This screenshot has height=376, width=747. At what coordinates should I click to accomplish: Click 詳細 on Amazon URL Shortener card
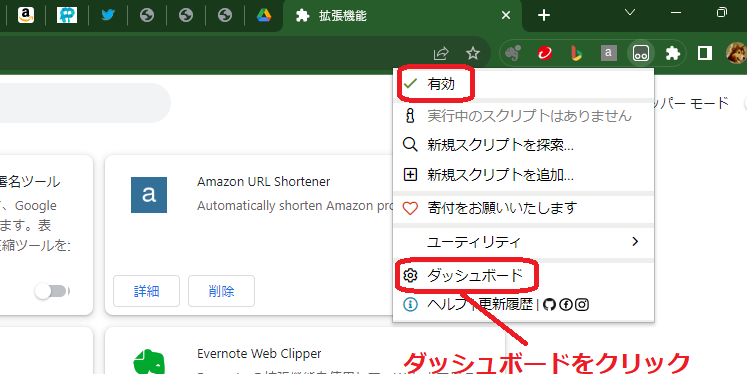[x=146, y=291]
